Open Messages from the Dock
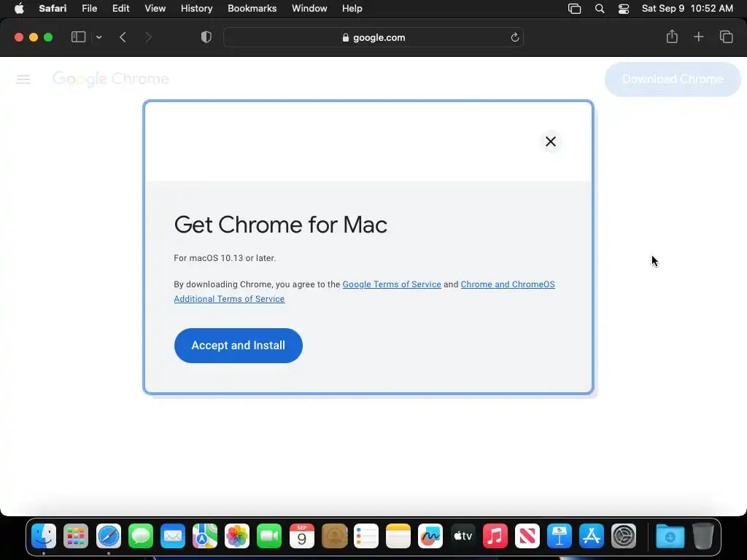The height and width of the screenshot is (560, 747). 141,536
